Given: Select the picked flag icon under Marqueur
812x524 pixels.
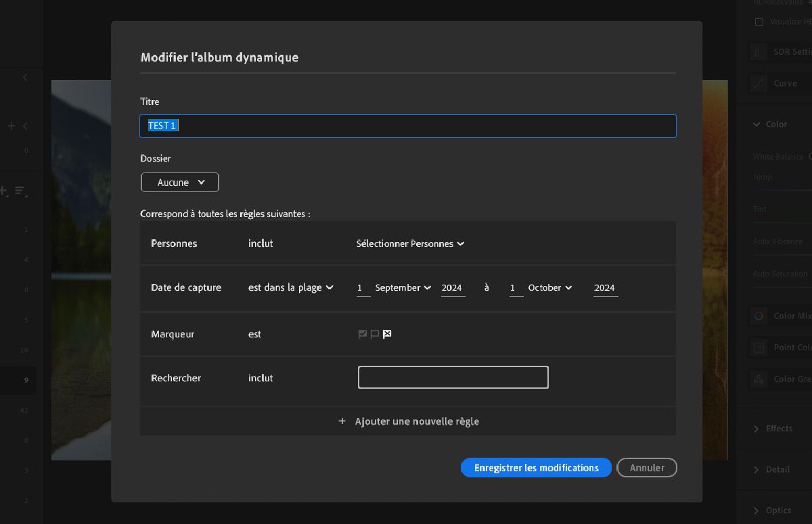Looking at the screenshot, I should tap(363, 333).
